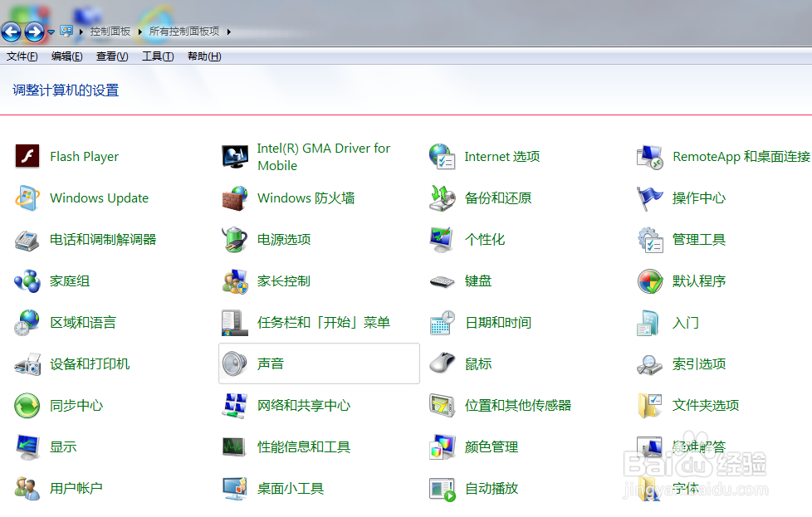Expand arrow after 所有控制面板项 breadcrumb

pos(229,32)
